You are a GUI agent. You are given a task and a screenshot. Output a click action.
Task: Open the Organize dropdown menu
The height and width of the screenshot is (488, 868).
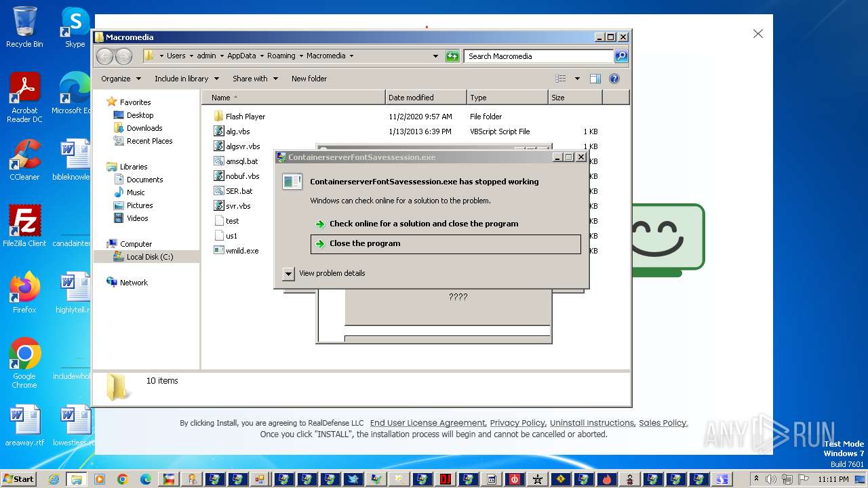tap(121, 79)
